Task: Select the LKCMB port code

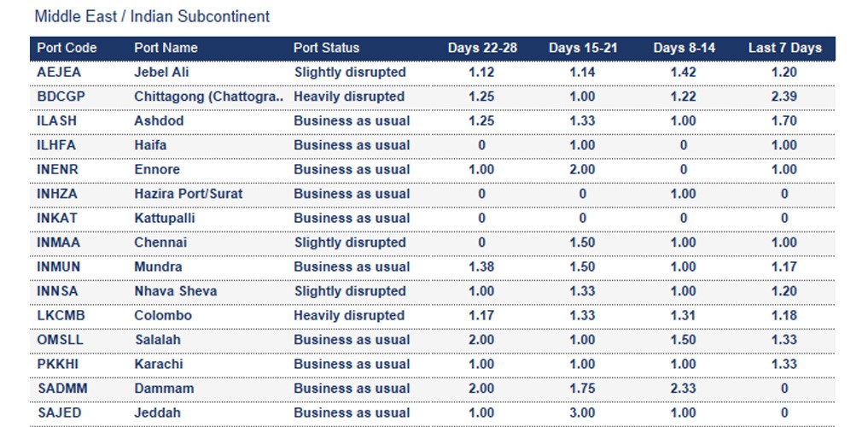Action: coord(61,315)
